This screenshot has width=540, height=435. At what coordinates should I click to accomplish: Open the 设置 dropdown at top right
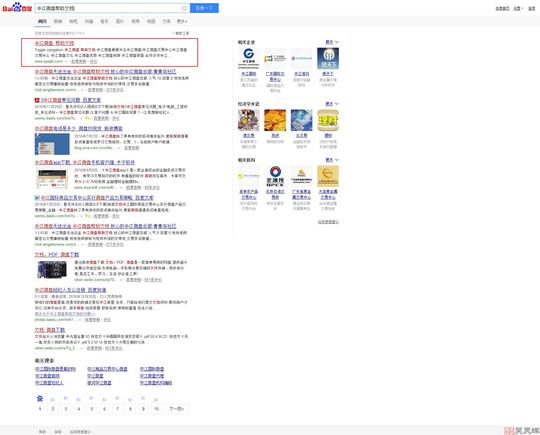point(518,8)
